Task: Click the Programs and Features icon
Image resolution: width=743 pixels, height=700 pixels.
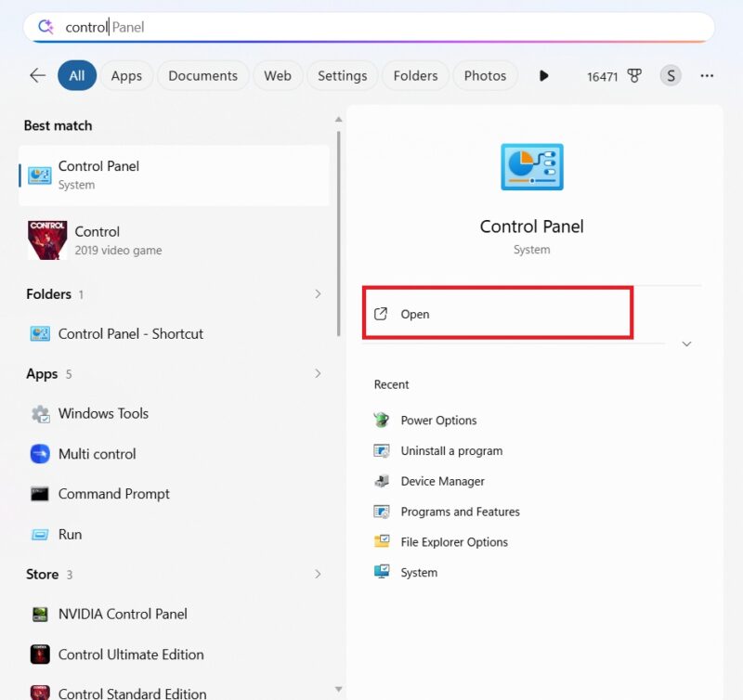Action: [x=382, y=512]
